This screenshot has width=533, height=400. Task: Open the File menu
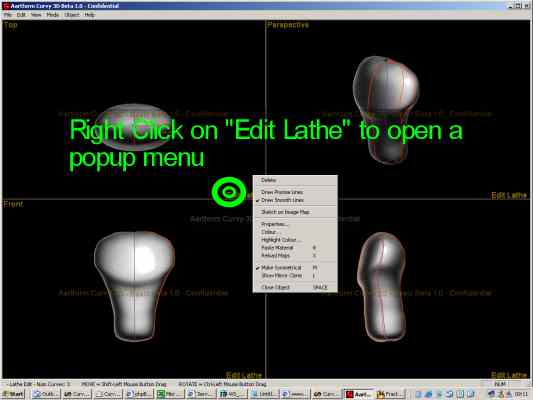[x=7, y=15]
